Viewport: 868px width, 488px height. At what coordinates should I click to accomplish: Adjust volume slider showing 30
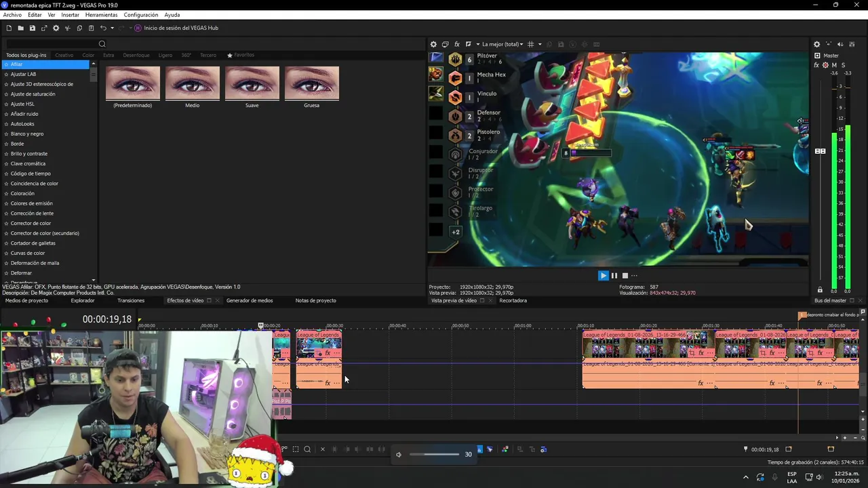click(x=435, y=454)
